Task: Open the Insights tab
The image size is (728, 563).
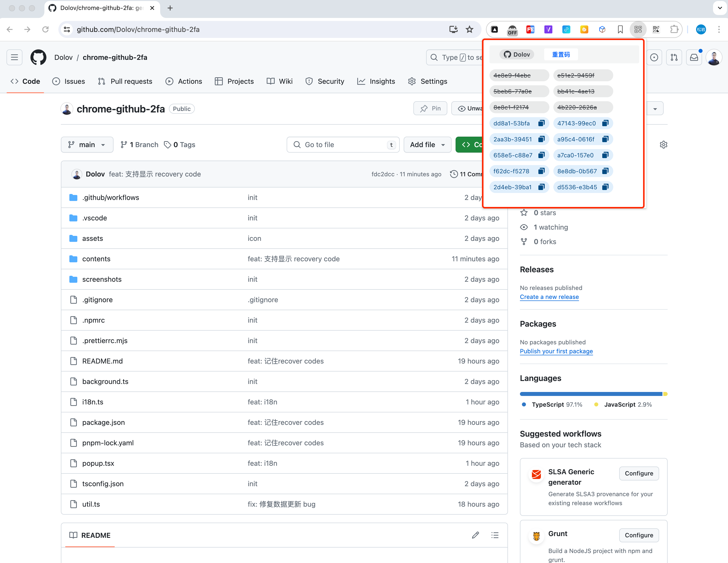Action: click(x=376, y=81)
